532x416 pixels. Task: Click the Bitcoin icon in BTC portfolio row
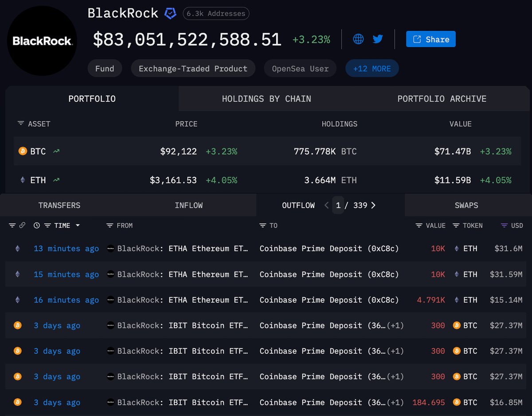(23, 151)
